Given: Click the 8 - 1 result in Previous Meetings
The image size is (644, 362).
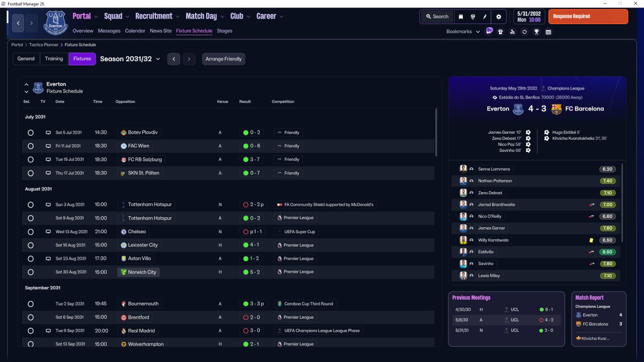Looking at the screenshot, I should 546,310.
